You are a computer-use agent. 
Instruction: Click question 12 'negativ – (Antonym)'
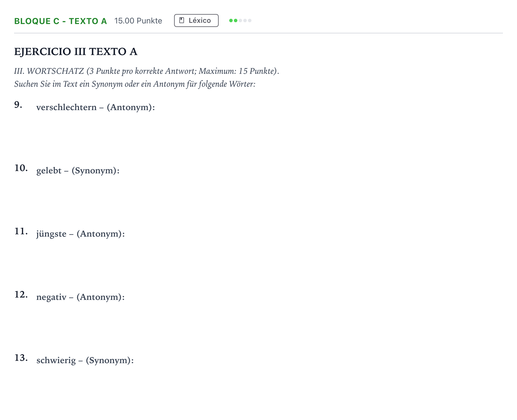point(81,297)
